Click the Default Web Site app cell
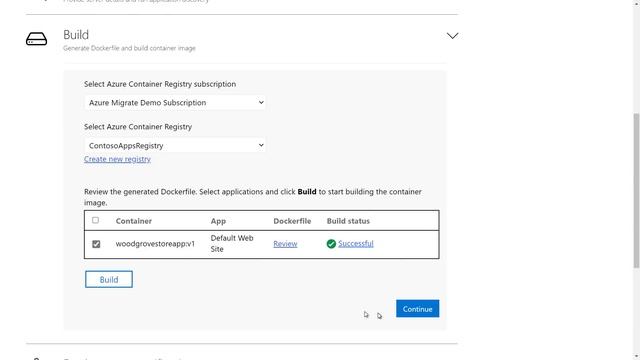Image resolution: width=640 pixels, height=360 pixels. coord(232,244)
